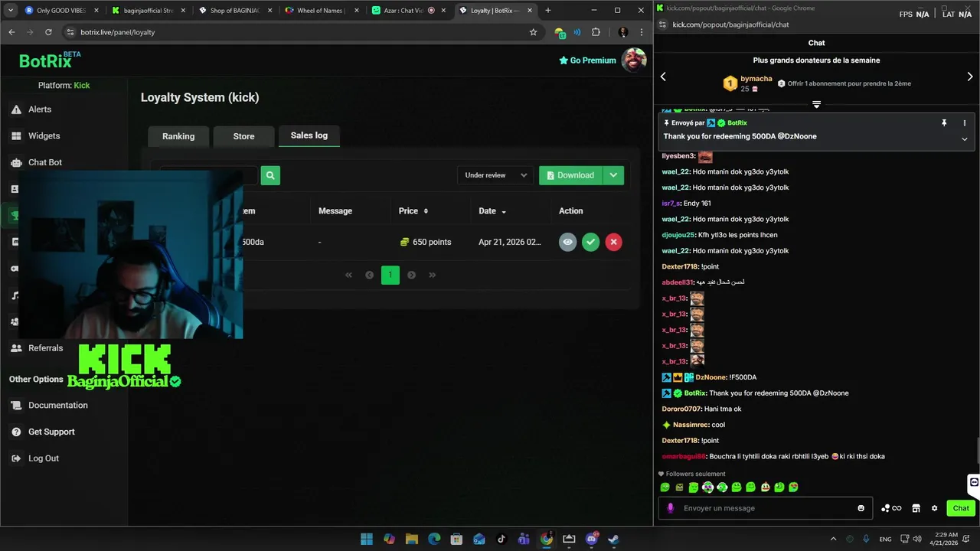Collapse the donors banner handle
The image size is (980, 551).
(816, 104)
